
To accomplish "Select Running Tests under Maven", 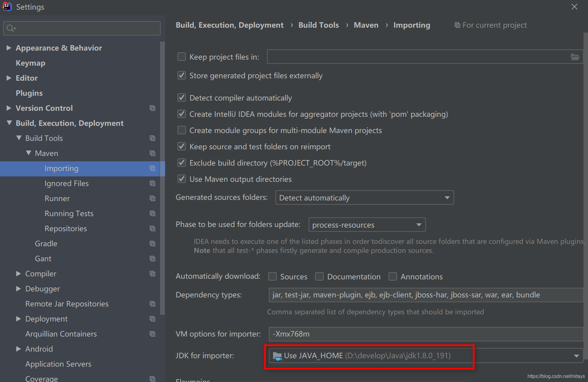I will (69, 213).
